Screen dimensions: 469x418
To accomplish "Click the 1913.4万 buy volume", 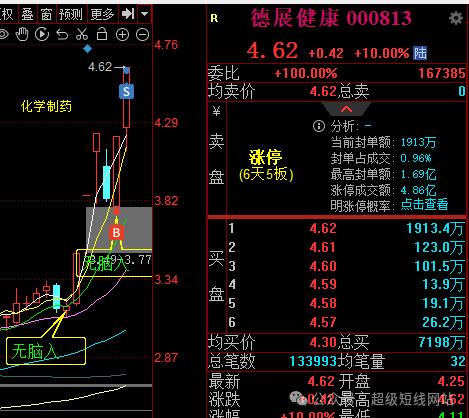I will click(x=435, y=229).
